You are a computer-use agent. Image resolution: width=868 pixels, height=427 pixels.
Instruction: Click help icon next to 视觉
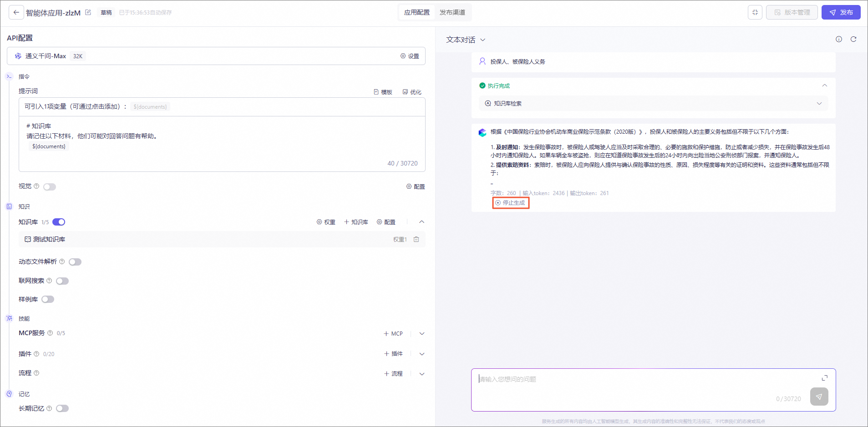(x=36, y=186)
